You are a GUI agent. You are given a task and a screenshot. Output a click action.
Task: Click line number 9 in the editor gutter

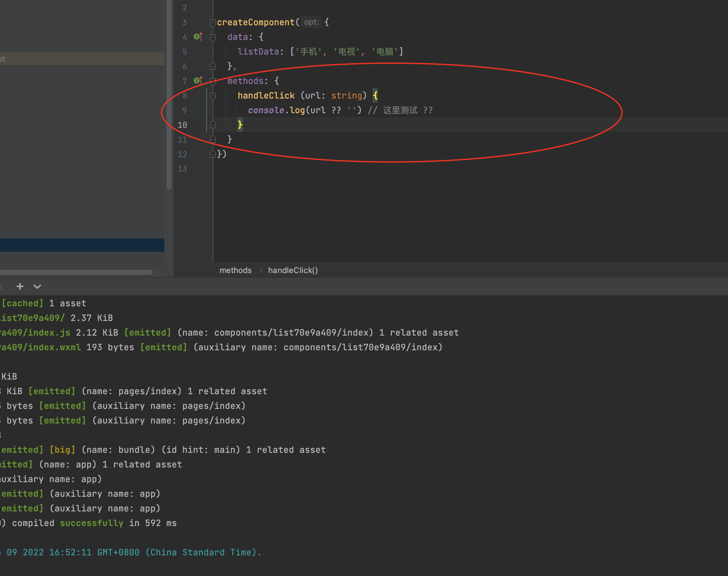185,110
